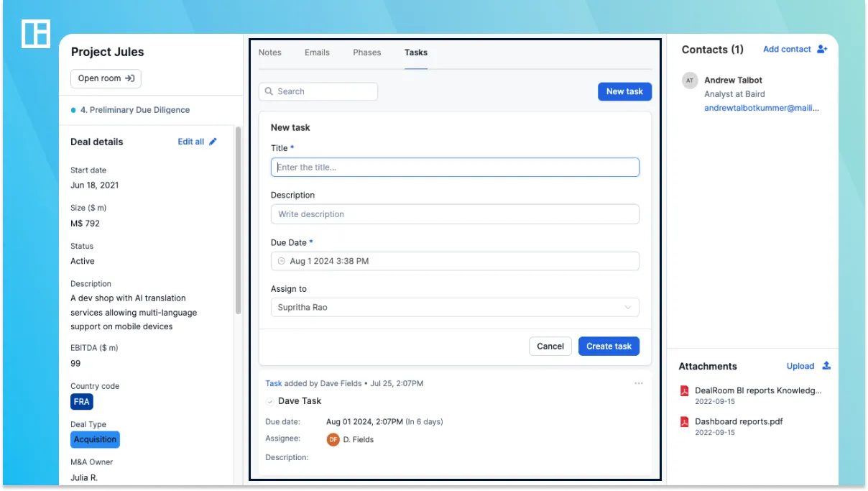This screenshot has height=491, width=868.
Task: Open the three-dot menu on Dave Task
Action: click(x=639, y=383)
